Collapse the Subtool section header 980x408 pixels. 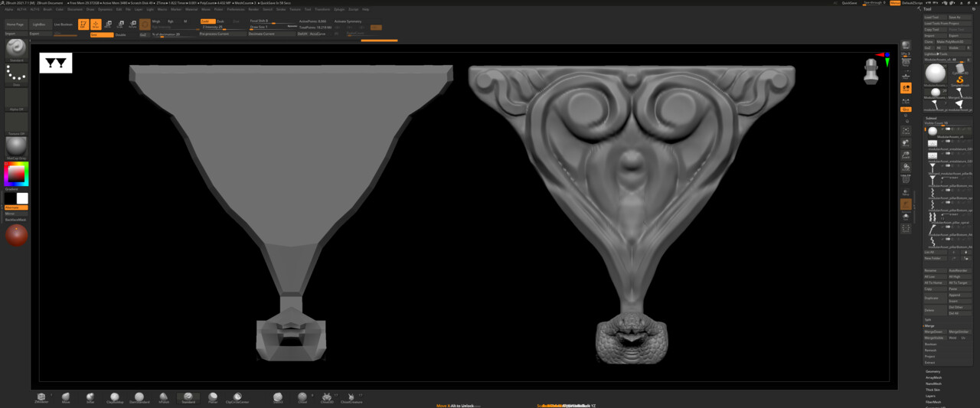[931, 118]
